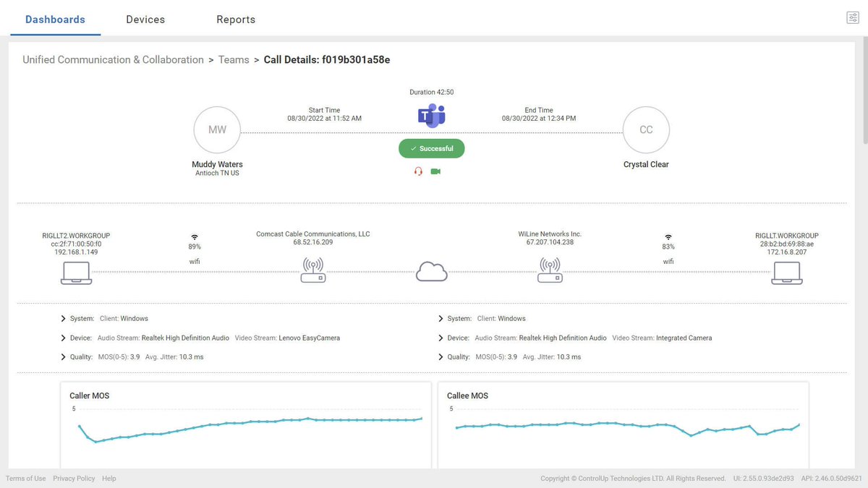Click WiLine Networks Inc. label
The image size is (868, 488).
click(x=550, y=234)
